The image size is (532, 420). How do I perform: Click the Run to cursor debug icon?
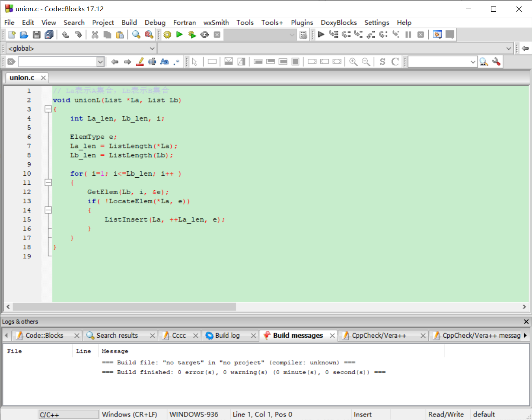tap(333, 35)
